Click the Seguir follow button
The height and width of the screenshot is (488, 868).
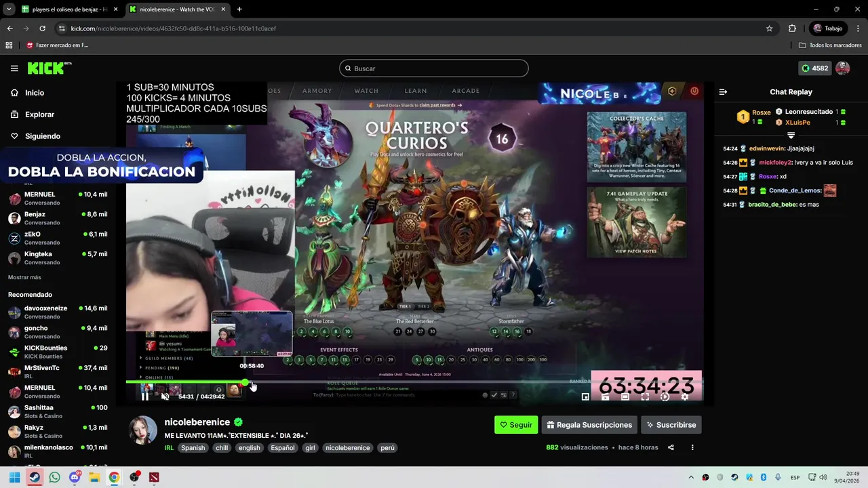pos(516,425)
